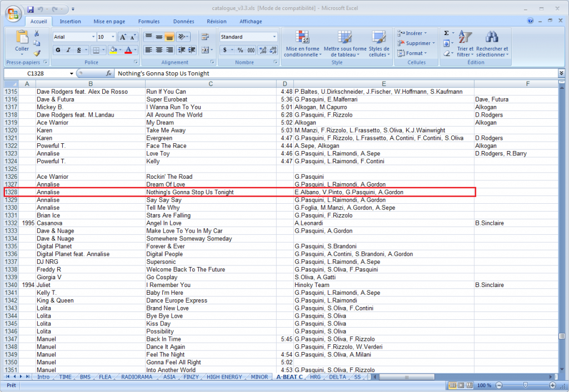Cut selection with the scissors icon
Screen dimensions: 569x392
click(x=37, y=33)
